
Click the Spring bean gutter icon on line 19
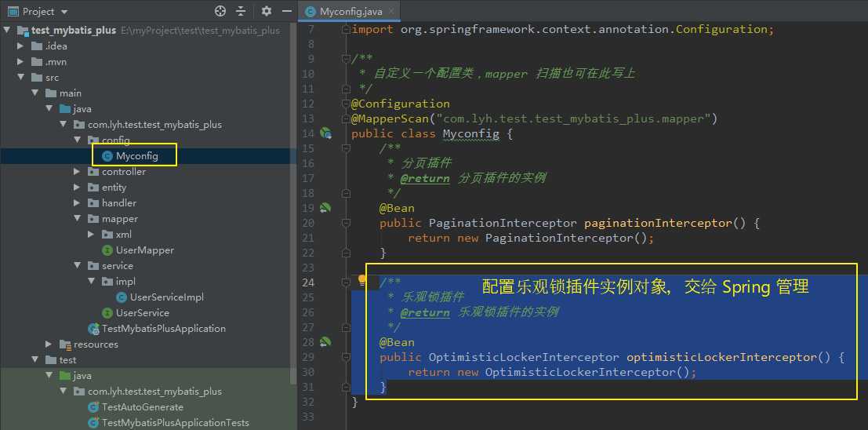tap(325, 208)
